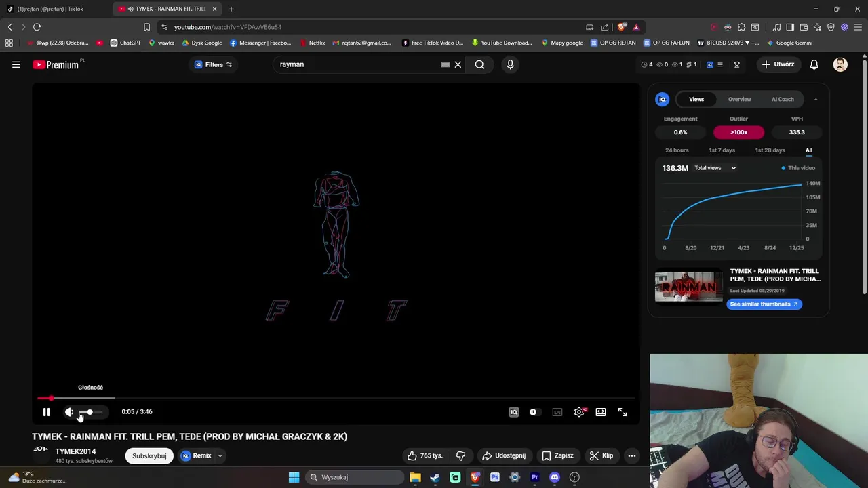The image size is (868, 488).
Task: Pause the video playback
Action: click(46, 412)
